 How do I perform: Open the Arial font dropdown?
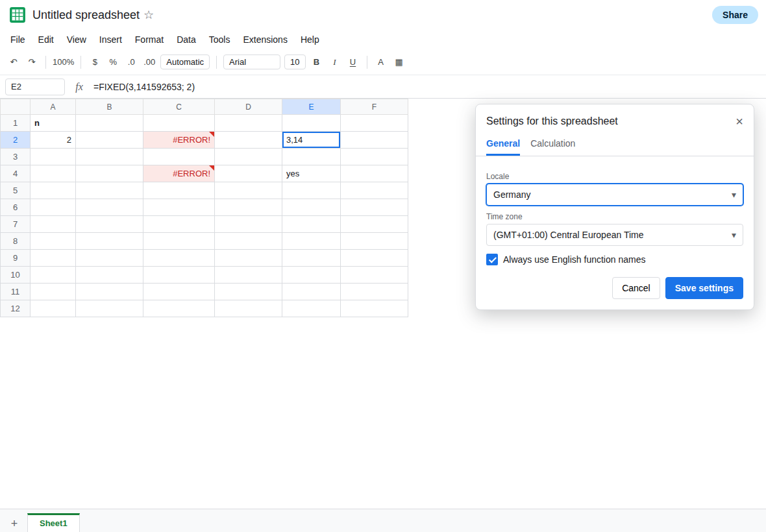(x=252, y=62)
